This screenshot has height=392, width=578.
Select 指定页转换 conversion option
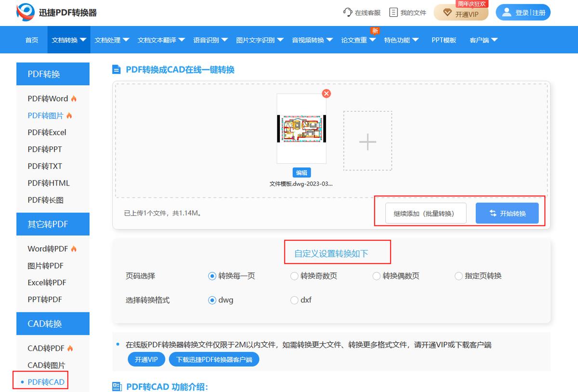(x=458, y=276)
